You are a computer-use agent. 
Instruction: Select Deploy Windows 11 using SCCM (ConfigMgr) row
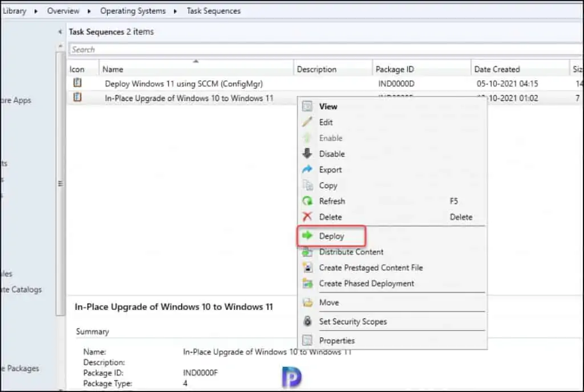(325, 83)
